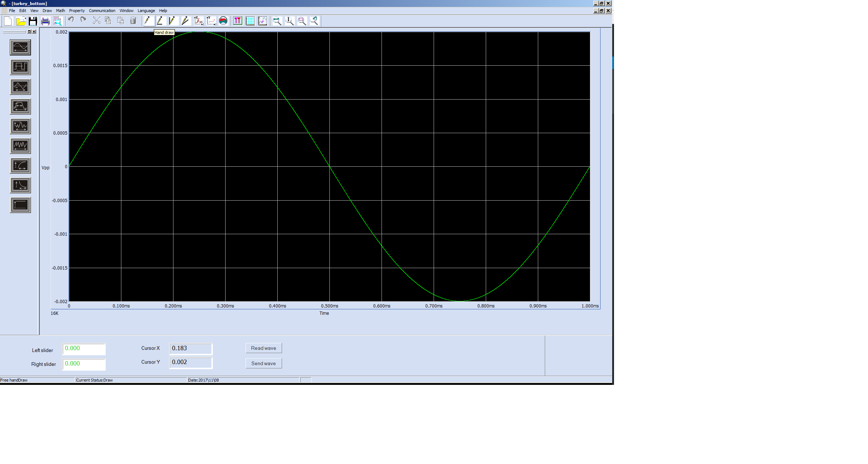Click the Time axis label
The height and width of the screenshot is (464, 868).
324,313
